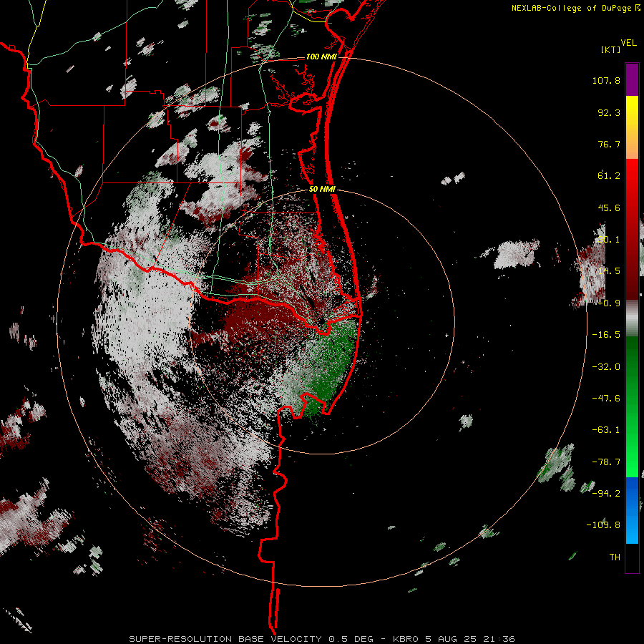Click the VEL legend title
The image size is (644, 644).
pyautogui.click(x=628, y=43)
